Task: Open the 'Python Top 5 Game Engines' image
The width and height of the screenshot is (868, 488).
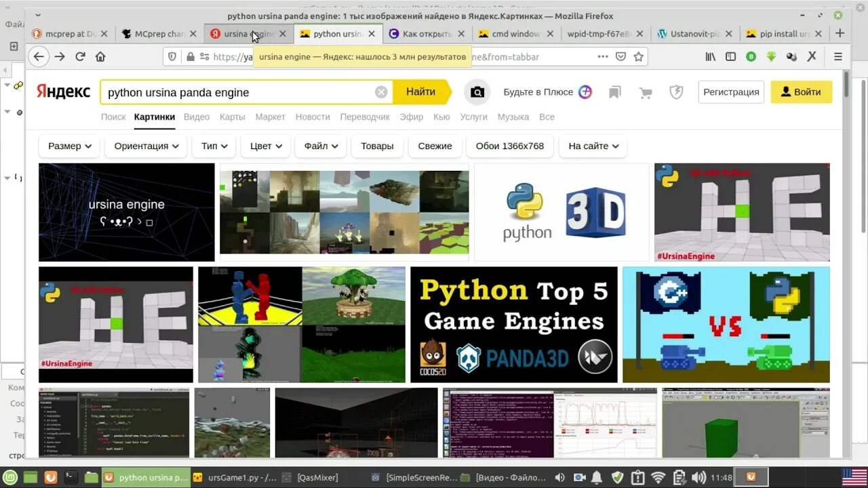Action: (x=514, y=325)
